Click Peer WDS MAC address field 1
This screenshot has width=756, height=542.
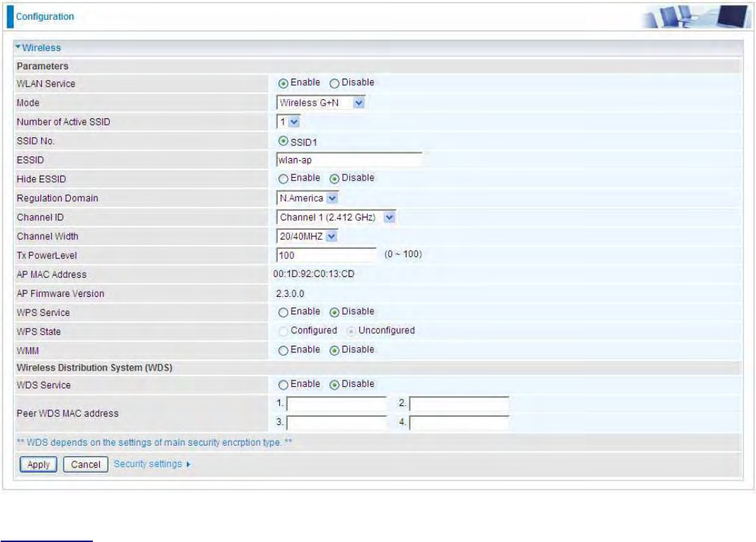(337, 404)
